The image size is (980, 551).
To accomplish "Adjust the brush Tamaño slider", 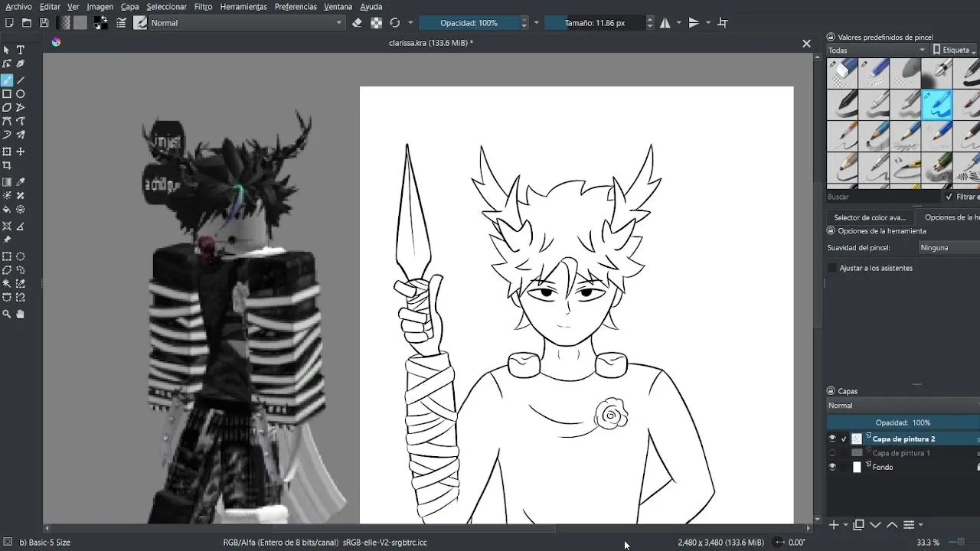I will pos(595,23).
